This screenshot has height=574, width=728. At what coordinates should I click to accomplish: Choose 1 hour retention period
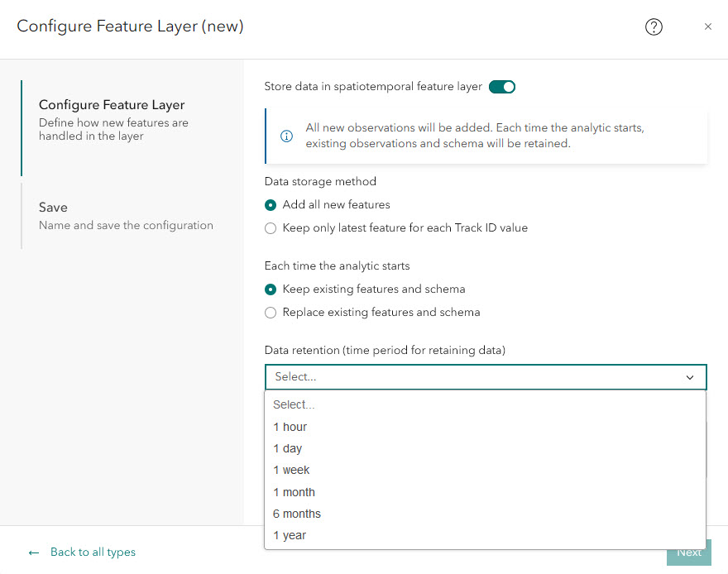[290, 426]
